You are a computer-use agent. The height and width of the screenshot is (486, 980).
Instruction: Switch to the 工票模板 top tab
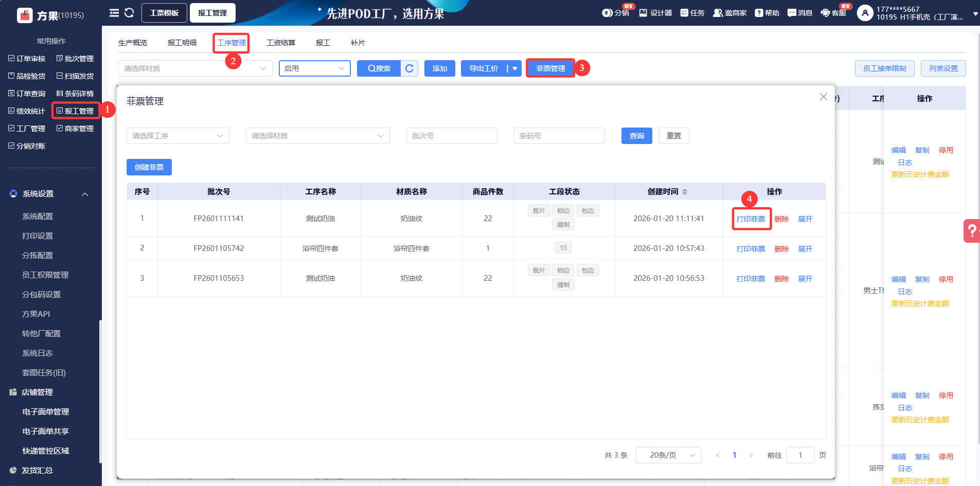click(x=164, y=13)
